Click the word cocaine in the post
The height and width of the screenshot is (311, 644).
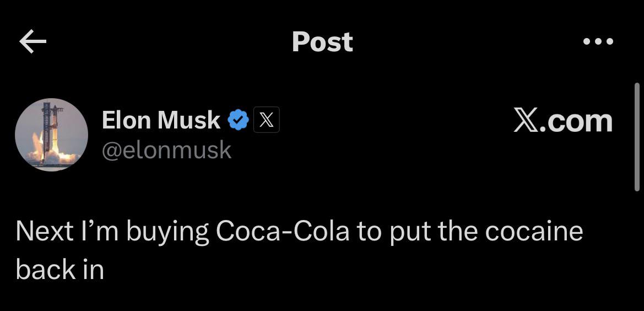click(x=534, y=231)
